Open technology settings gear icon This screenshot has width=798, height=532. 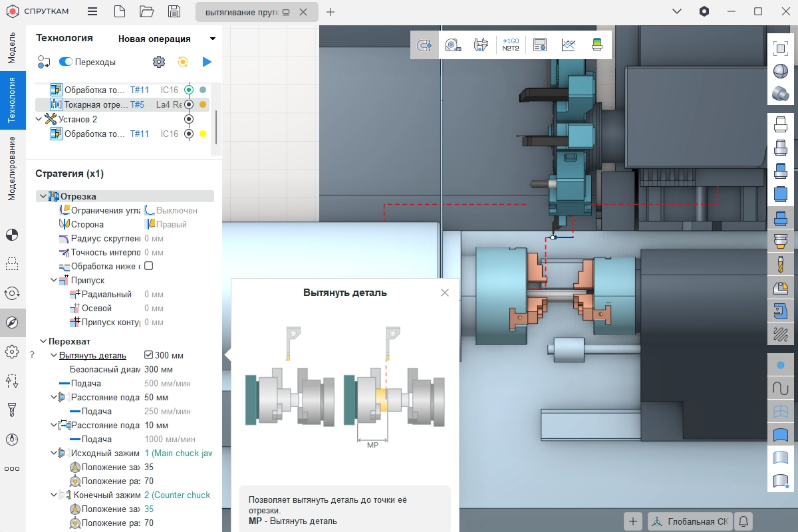[x=158, y=62]
